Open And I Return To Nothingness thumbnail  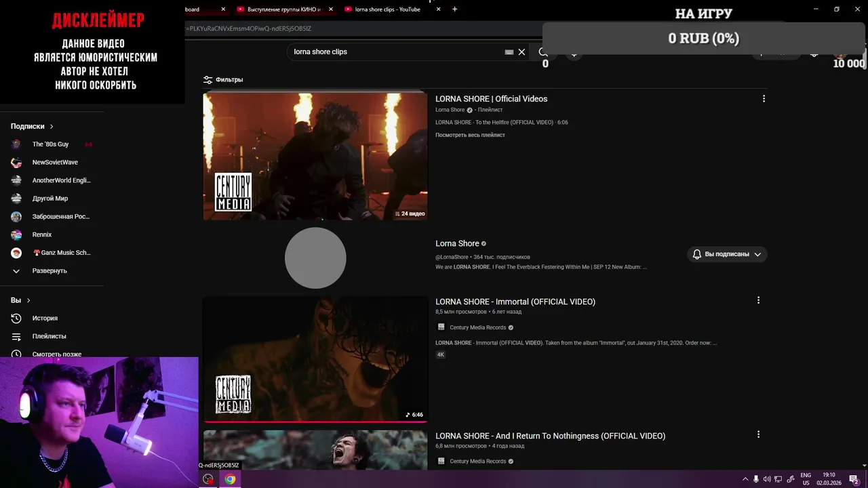pos(315,450)
